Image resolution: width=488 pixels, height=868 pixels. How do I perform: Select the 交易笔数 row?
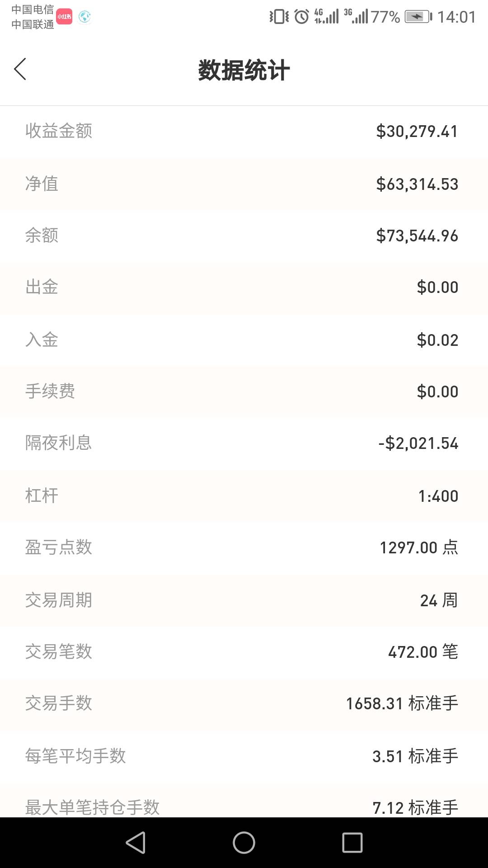tap(244, 652)
